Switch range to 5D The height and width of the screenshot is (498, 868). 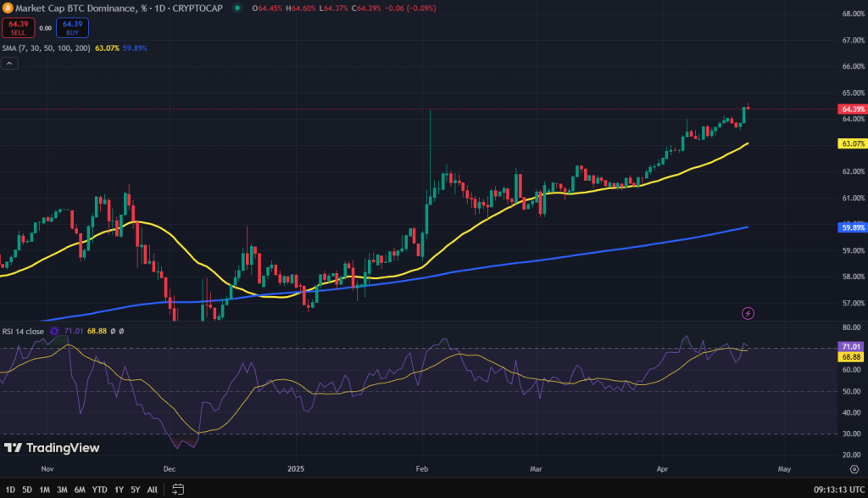coord(27,490)
